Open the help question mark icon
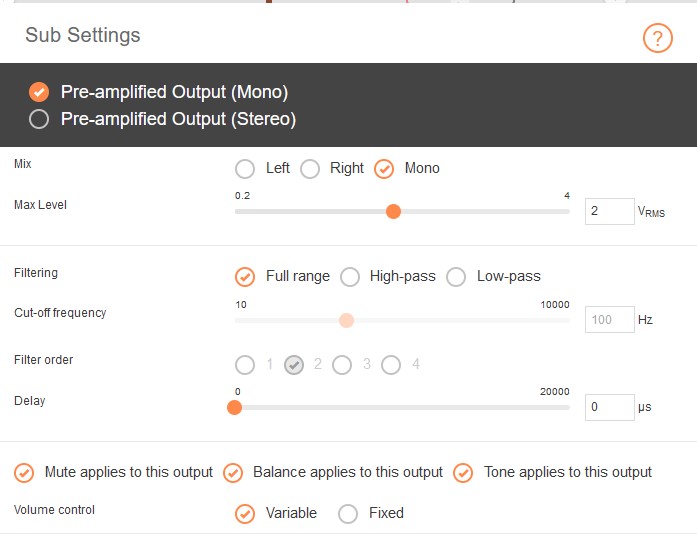 [x=657, y=39]
